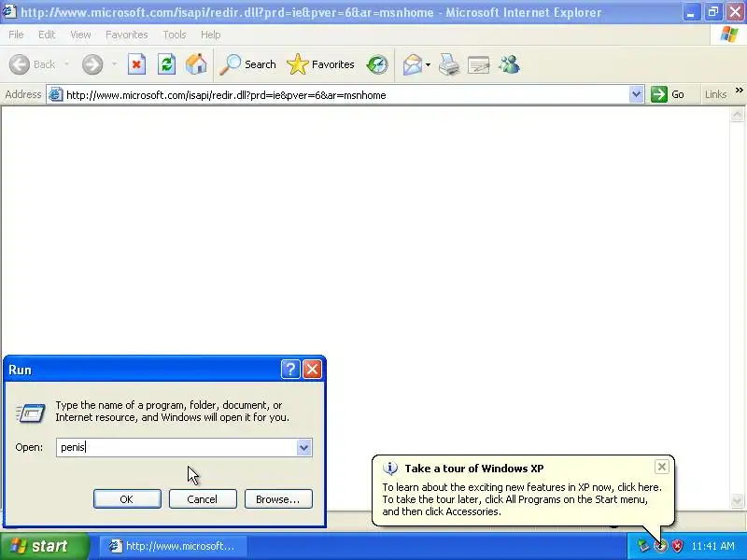Expand the Links toolbar chevron
747x560 pixels.
[x=739, y=90]
